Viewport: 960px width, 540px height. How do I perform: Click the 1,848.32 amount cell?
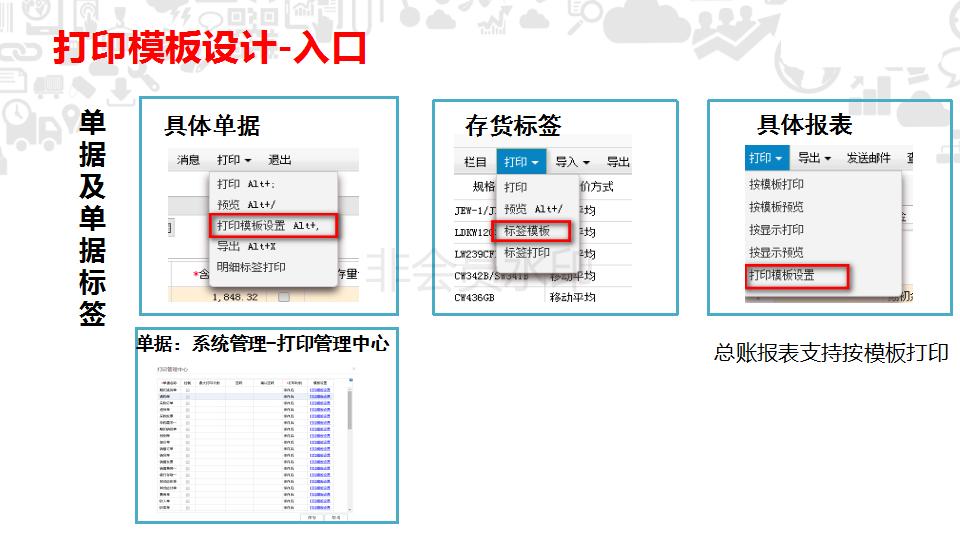tap(235, 297)
